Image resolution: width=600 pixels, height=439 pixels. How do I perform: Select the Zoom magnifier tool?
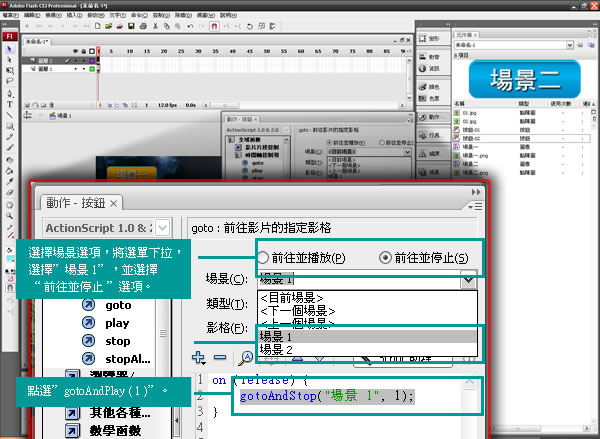(x=10, y=216)
